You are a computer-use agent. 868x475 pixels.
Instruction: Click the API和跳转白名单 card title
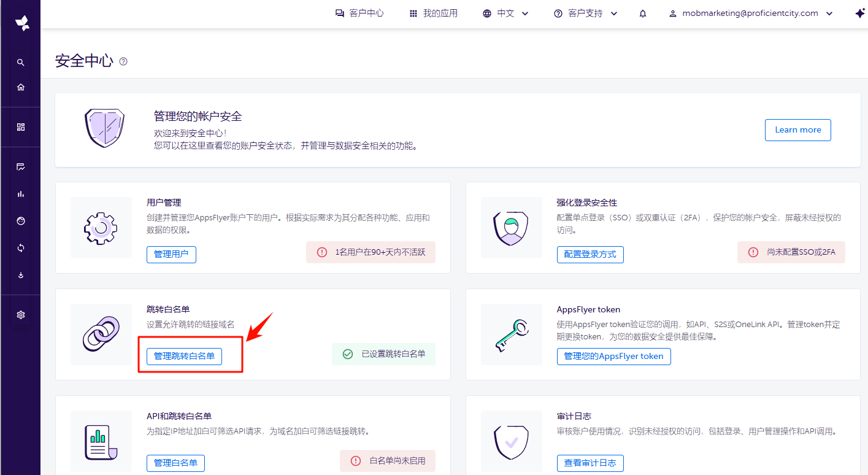click(x=179, y=416)
